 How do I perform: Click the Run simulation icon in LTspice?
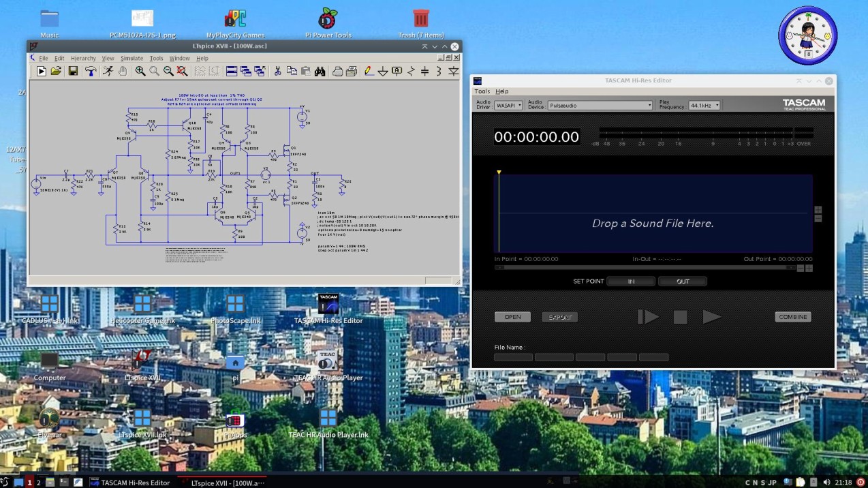[41, 71]
